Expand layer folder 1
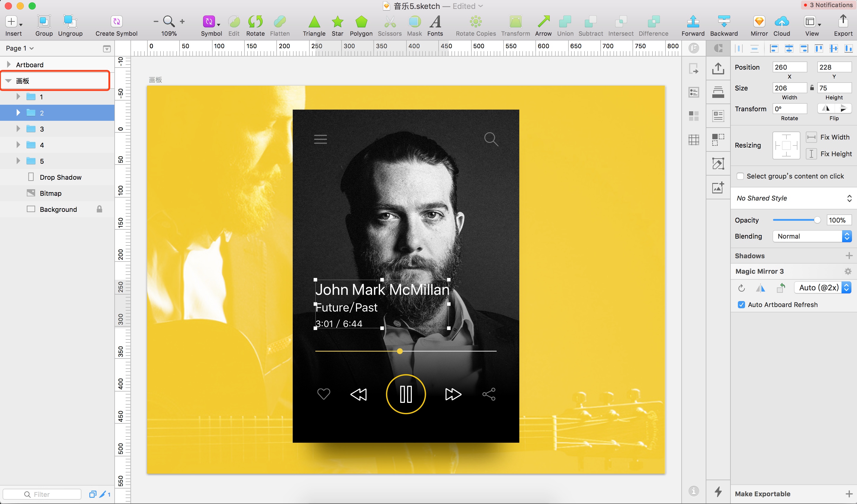The image size is (857, 504). (18, 96)
